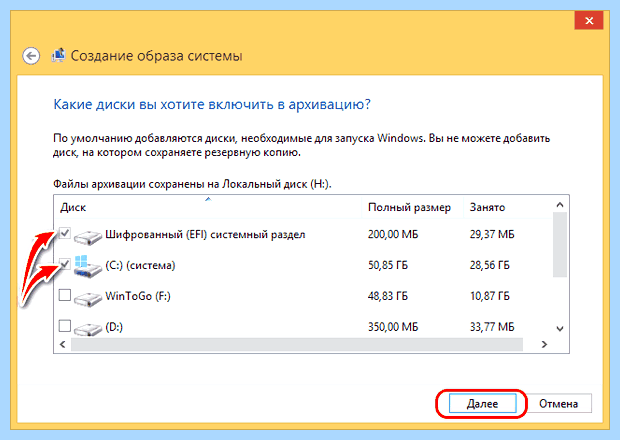Click the Создание образа системы title text
This screenshot has width=620, height=440.
(156, 56)
